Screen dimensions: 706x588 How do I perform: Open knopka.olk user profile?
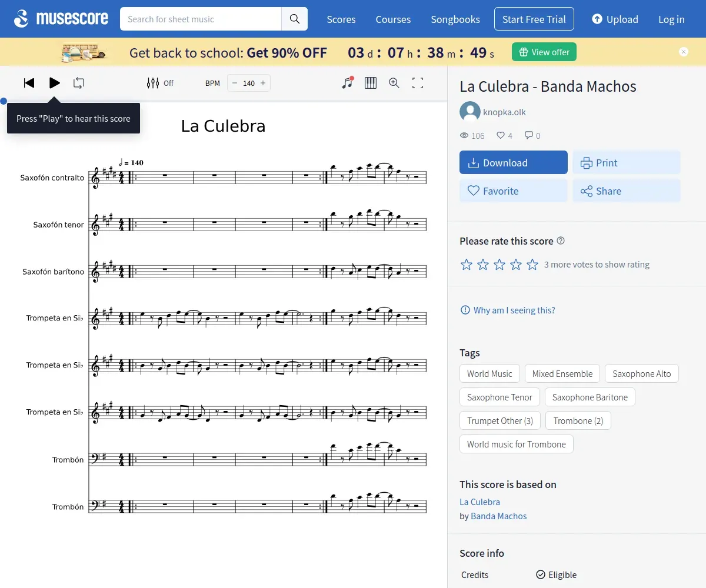pyautogui.click(x=504, y=112)
